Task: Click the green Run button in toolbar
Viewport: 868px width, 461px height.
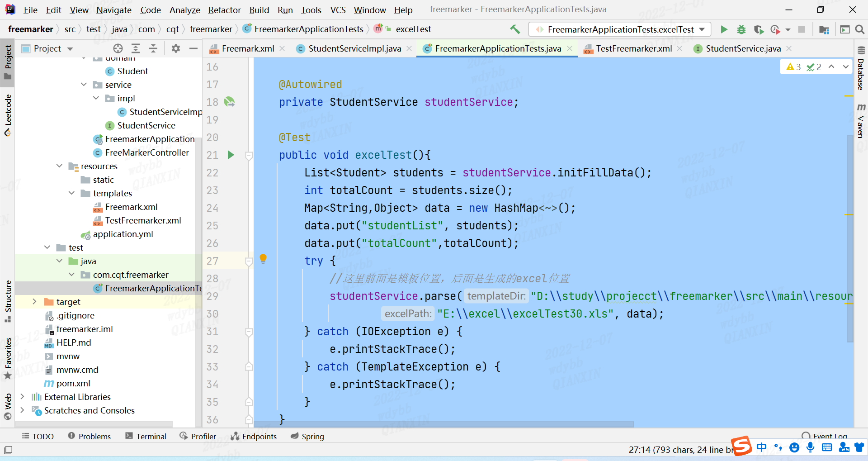Action: tap(724, 29)
